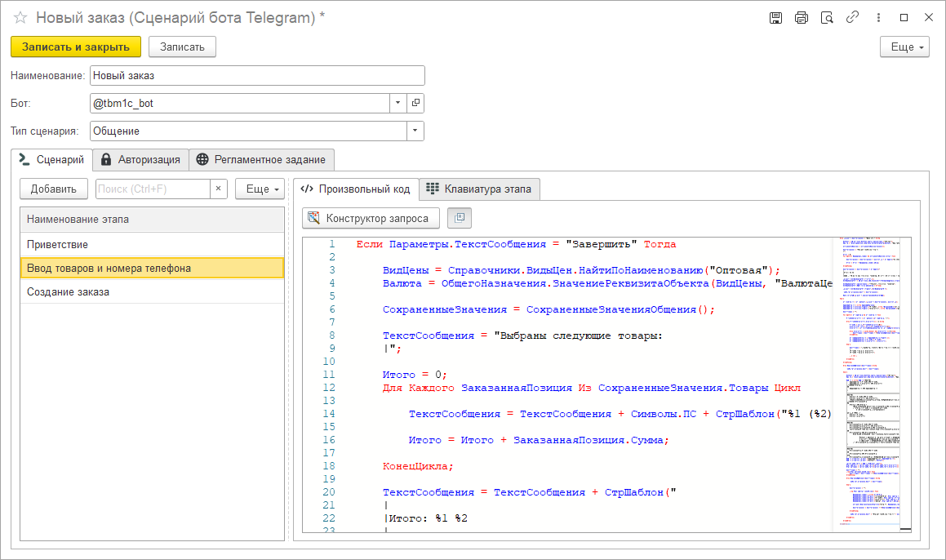
Task: Open the @tbm1c_bot record with open button
Action: click(x=415, y=103)
